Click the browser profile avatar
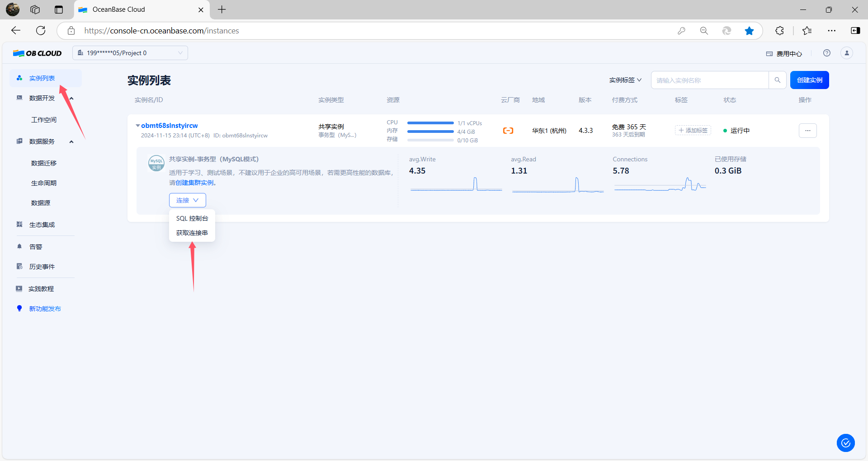868x461 pixels. pyautogui.click(x=13, y=9)
